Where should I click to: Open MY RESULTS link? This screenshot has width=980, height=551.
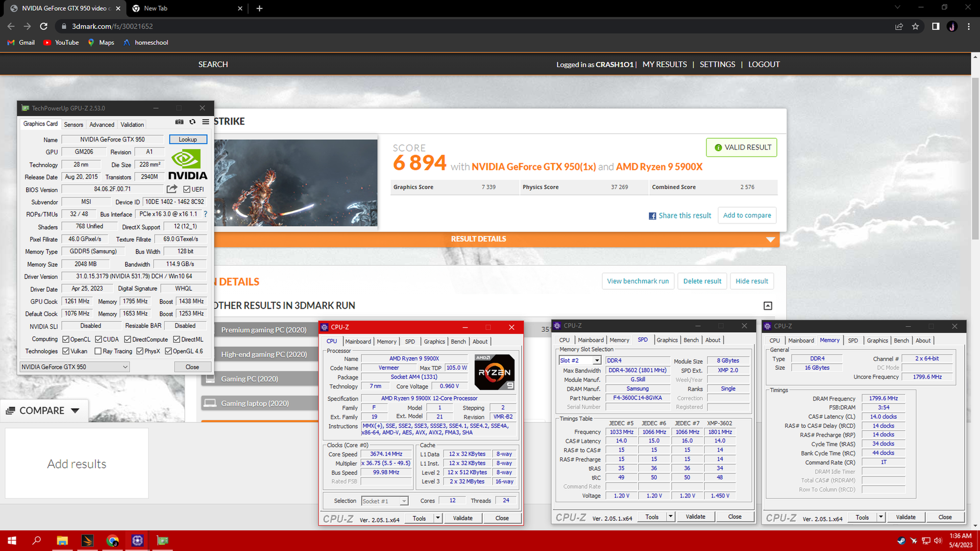(x=665, y=64)
